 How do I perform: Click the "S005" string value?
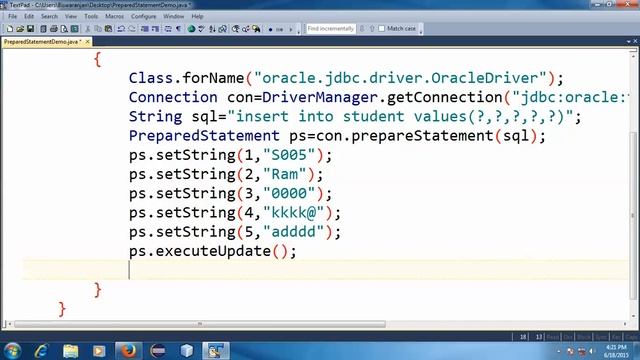click(289, 155)
